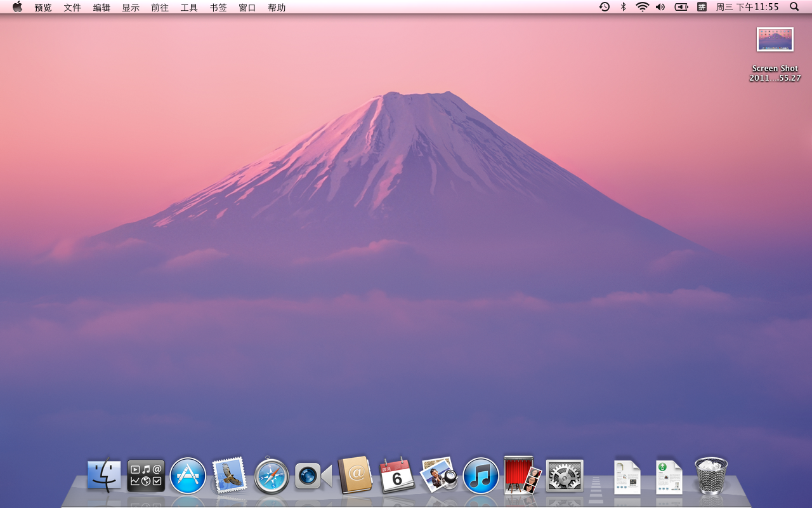Image resolution: width=812 pixels, height=508 pixels.
Task: Open the Trash in the Dock
Action: 711,476
